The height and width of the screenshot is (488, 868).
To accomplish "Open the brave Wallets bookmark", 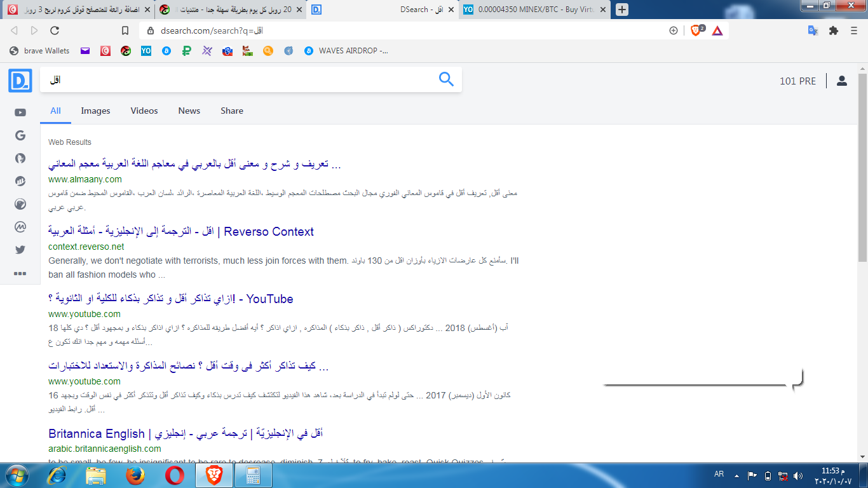I will [x=39, y=51].
